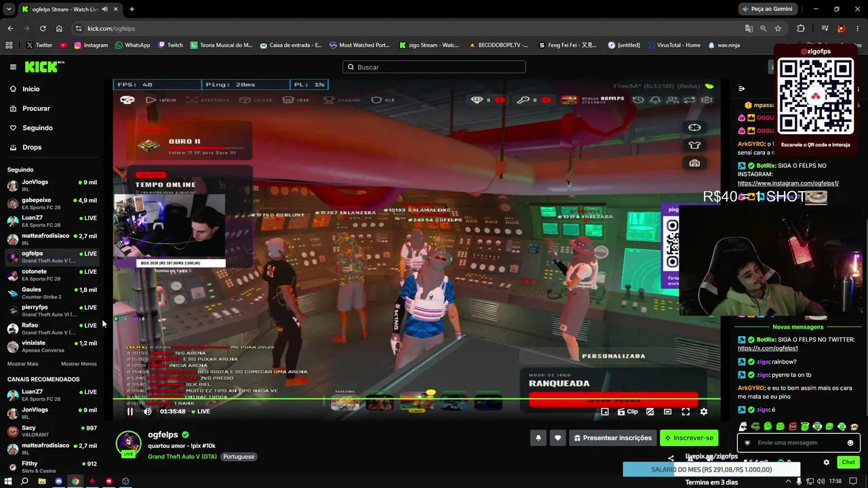Open the wav.ninja bookmark

click(x=724, y=45)
